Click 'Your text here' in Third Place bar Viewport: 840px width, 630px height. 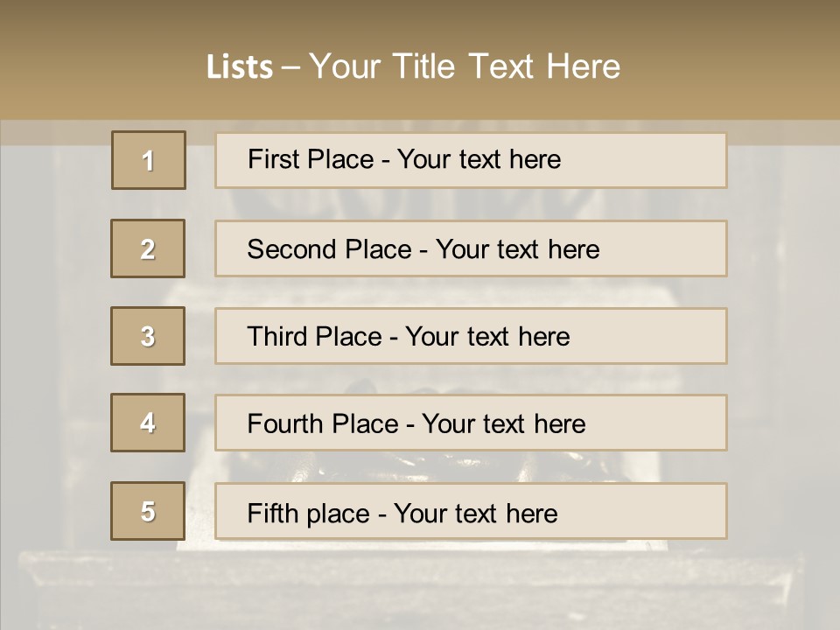pos(487,337)
